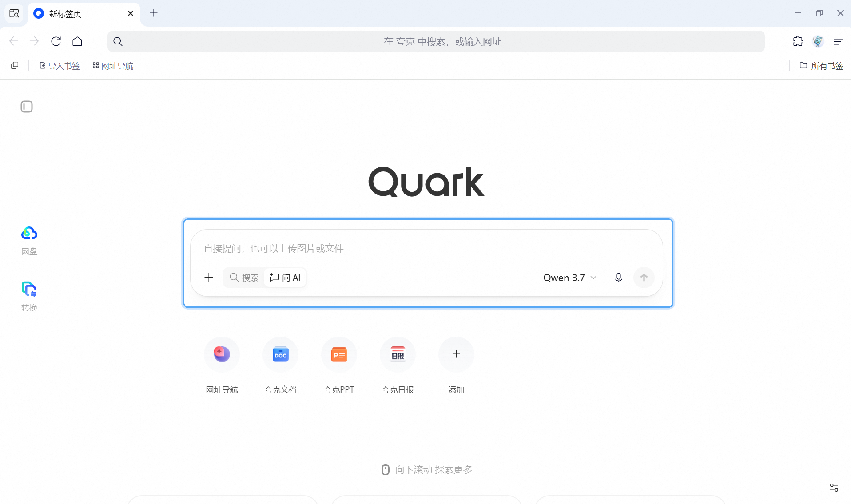The width and height of the screenshot is (851, 504).
Task: Click the send arrow button
Action: point(644,278)
